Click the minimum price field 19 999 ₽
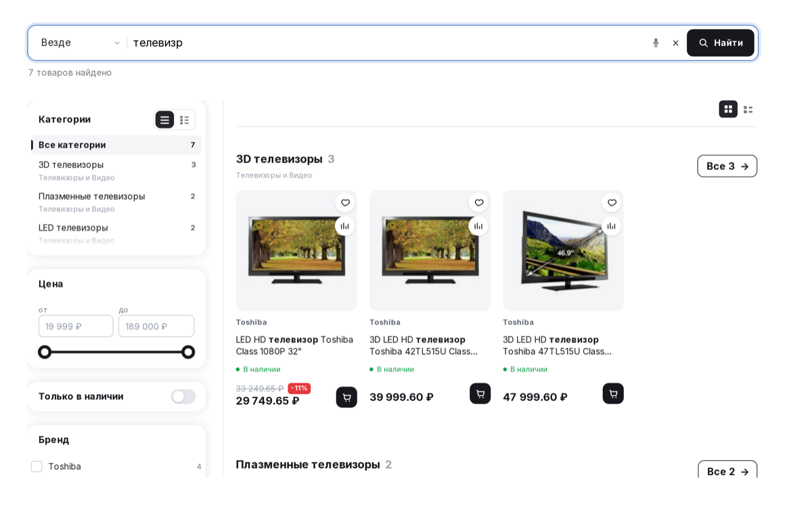 click(x=76, y=326)
